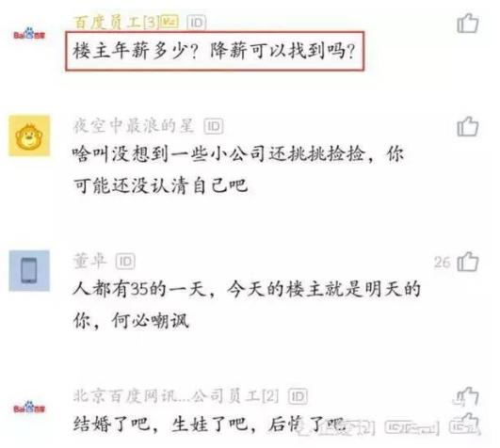Like the 百度员工[3] comment
Screen dimensions: 500x448
(468, 23)
